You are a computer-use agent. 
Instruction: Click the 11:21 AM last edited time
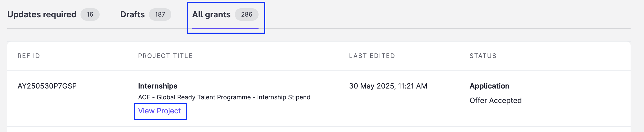click(x=413, y=86)
